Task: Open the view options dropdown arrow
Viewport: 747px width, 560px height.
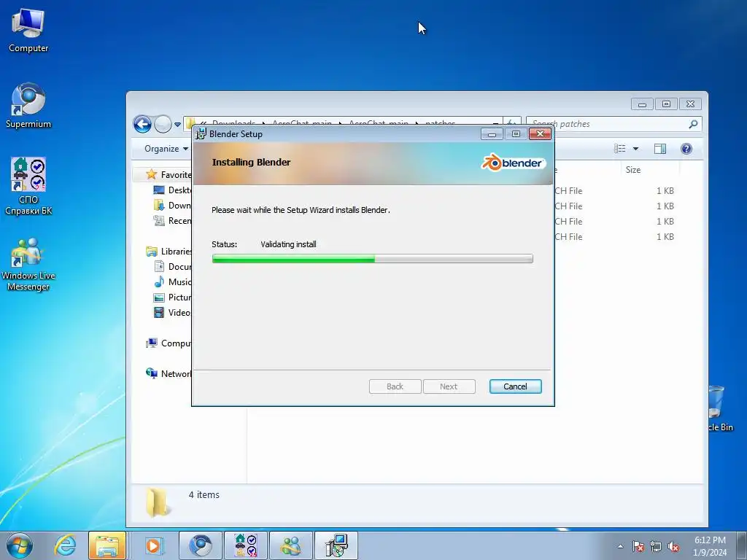Action: 635,149
